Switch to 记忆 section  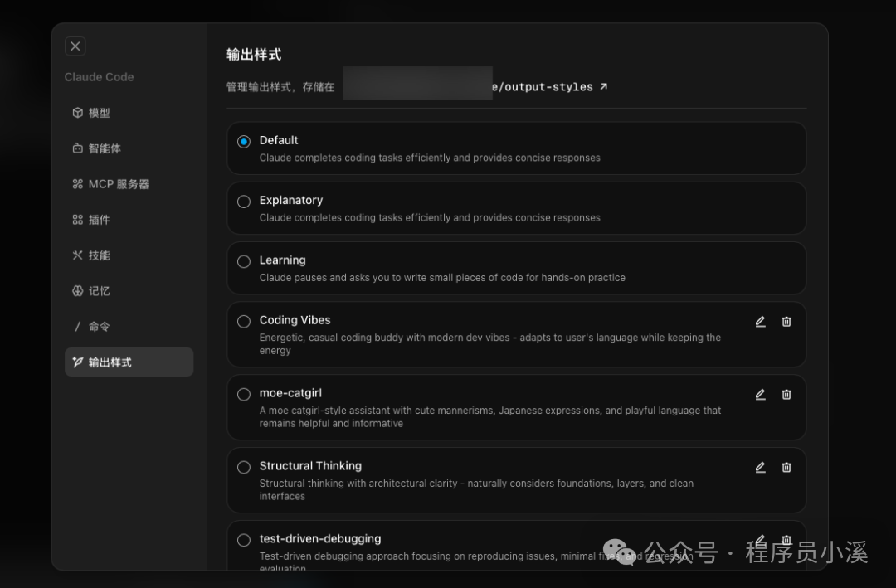(129, 291)
